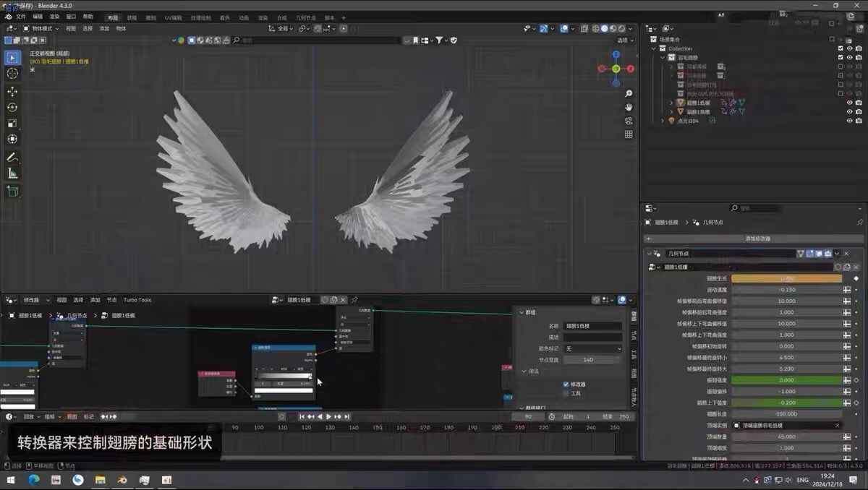Switch to the 几何节点 workspace tab
The width and height of the screenshot is (868, 490).
click(x=306, y=17)
